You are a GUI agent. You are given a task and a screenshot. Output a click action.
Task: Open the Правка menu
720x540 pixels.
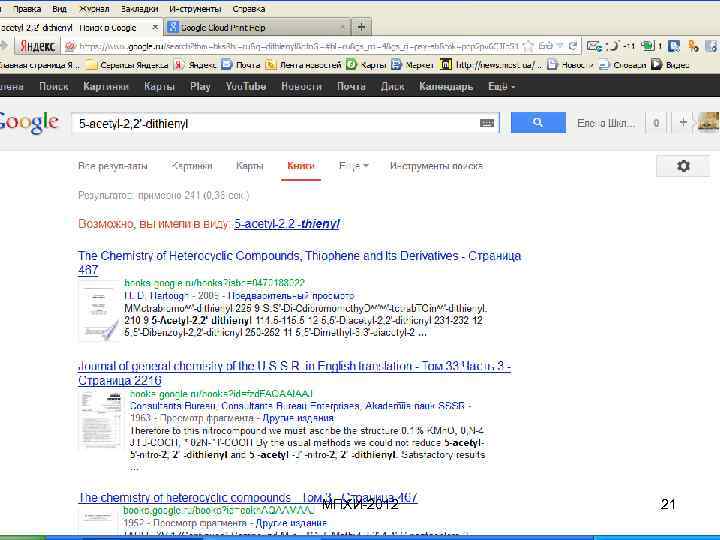point(27,9)
